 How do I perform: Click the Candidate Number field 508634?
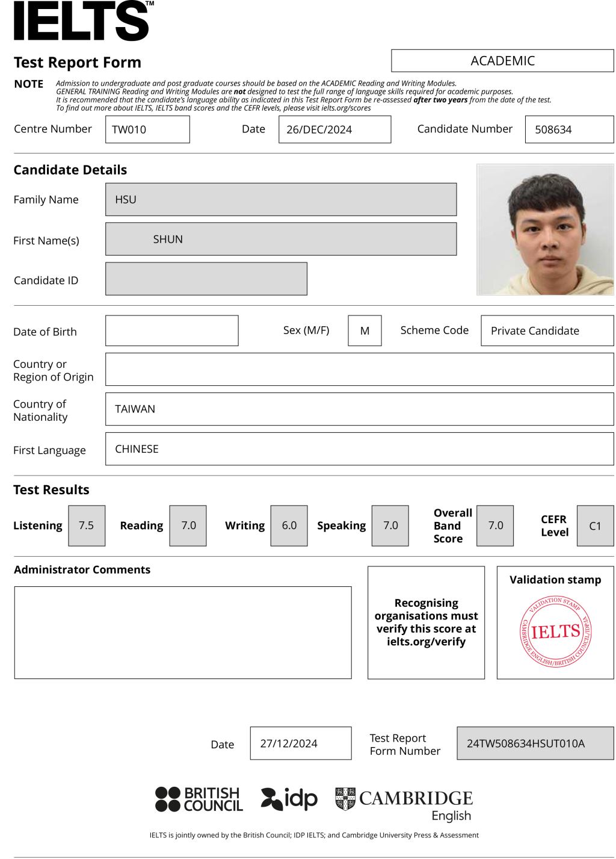coord(569,129)
